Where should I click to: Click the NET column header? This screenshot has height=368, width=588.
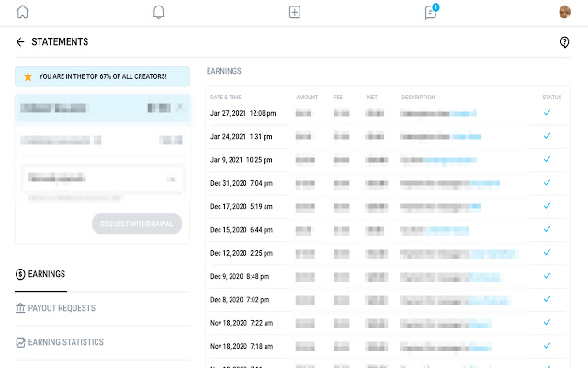(x=372, y=98)
